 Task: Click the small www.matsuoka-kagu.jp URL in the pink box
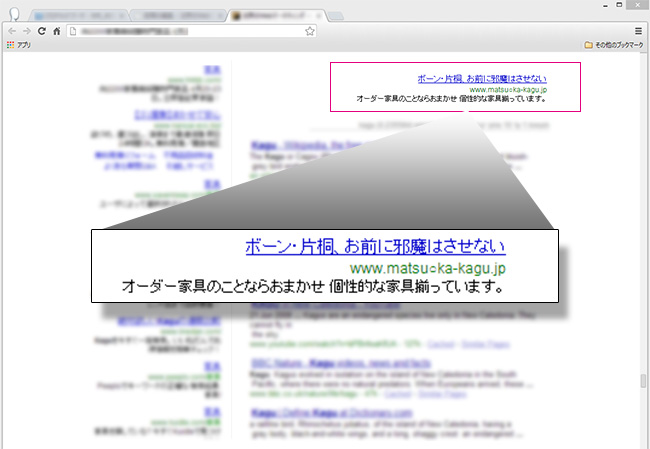tap(508, 89)
